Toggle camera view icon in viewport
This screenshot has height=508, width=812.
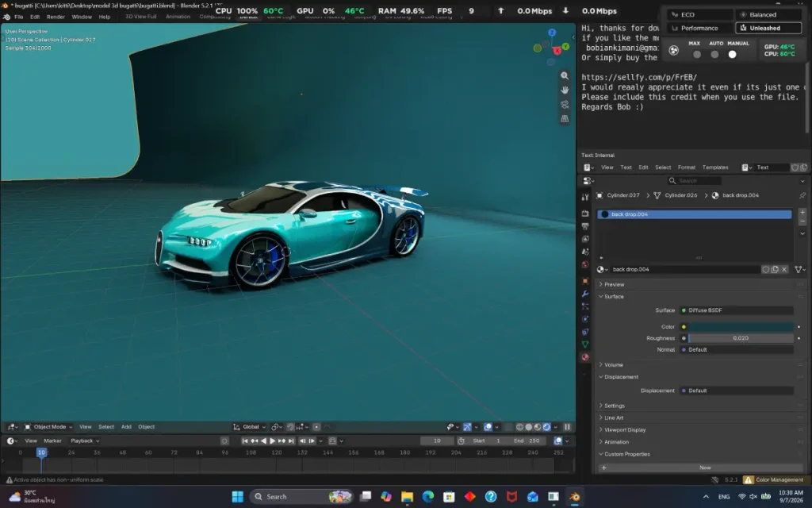[x=565, y=104]
